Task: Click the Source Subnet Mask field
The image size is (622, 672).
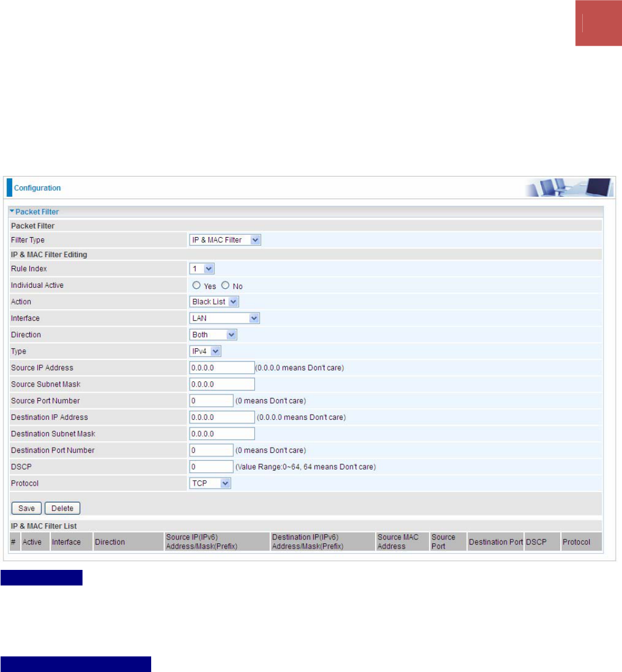Action: tap(222, 384)
